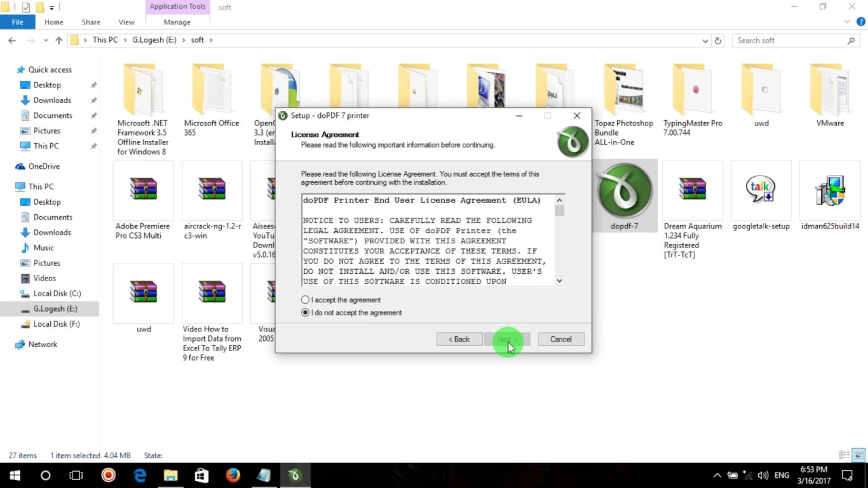Select the Microsoft Office 365 folder
The image size is (868, 488).
tap(211, 89)
